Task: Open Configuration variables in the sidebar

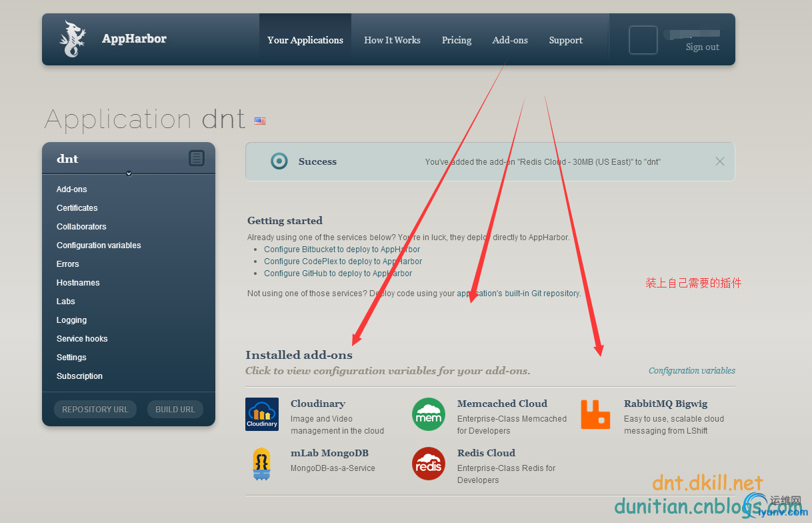Action: pyautogui.click(x=99, y=245)
